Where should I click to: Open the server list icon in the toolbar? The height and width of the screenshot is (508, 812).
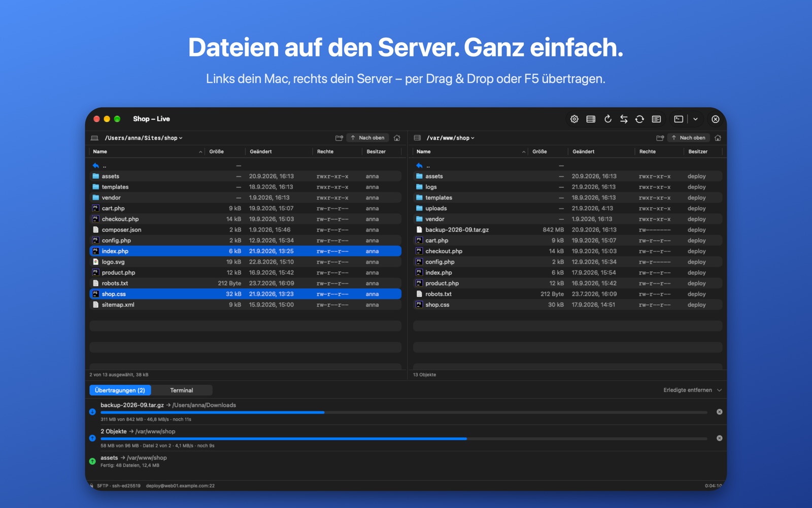591,119
